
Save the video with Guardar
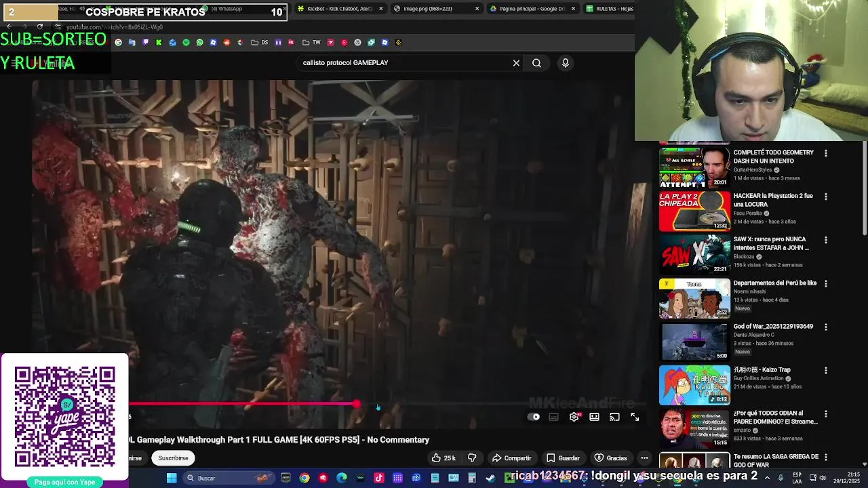tap(563, 458)
